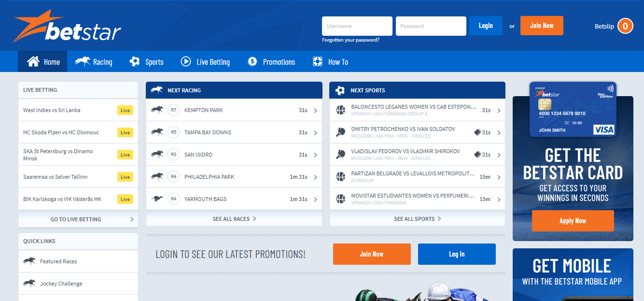Image resolution: width=644 pixels, height=301 pixels.
Task: Click the greyhound icon on Yarmouth Bags row
Action: 157,199
